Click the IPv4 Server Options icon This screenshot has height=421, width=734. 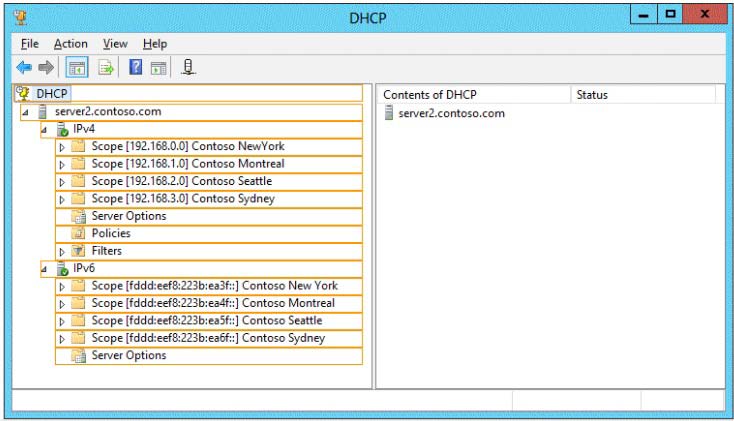tap(79, 216)
